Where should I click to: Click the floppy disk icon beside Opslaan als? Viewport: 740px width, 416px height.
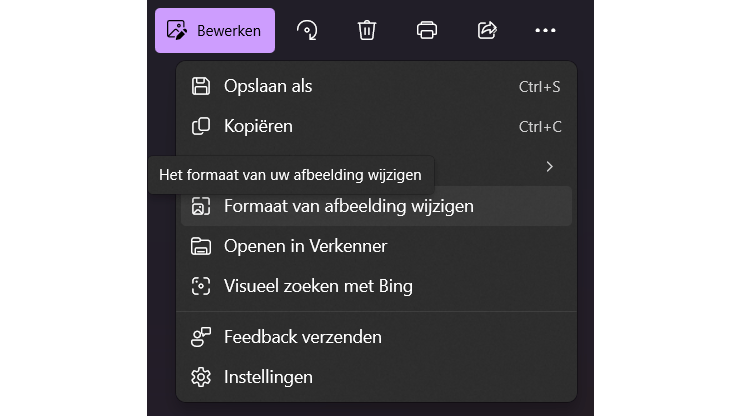[x=201, y=86]
